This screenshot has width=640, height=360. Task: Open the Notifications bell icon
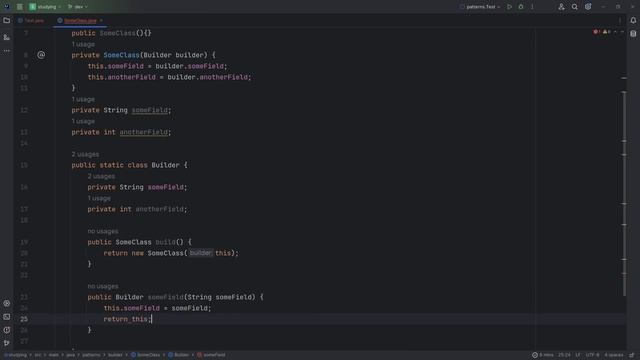[x=633, y=20]
